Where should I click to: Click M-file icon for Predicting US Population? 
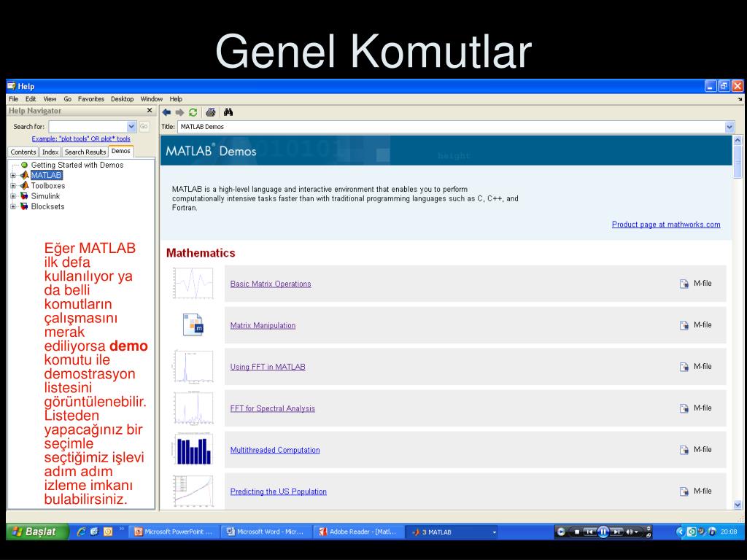[x=684, y=491]
